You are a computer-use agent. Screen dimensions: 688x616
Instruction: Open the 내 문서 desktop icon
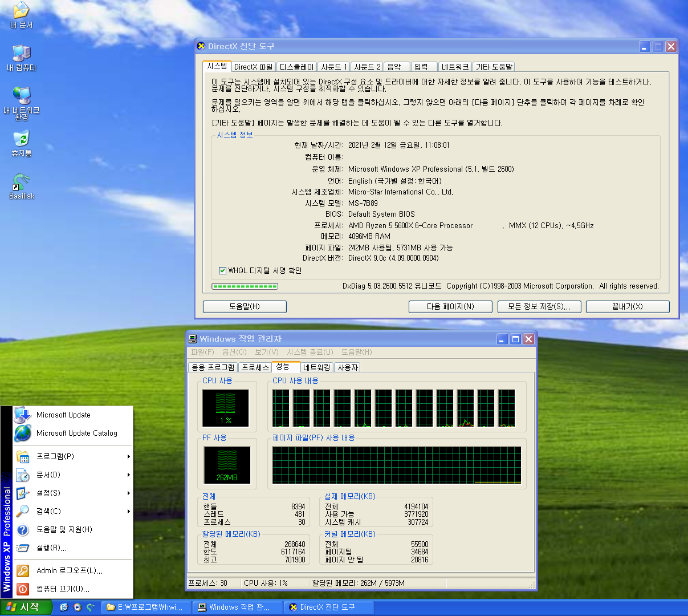[22, 15]
